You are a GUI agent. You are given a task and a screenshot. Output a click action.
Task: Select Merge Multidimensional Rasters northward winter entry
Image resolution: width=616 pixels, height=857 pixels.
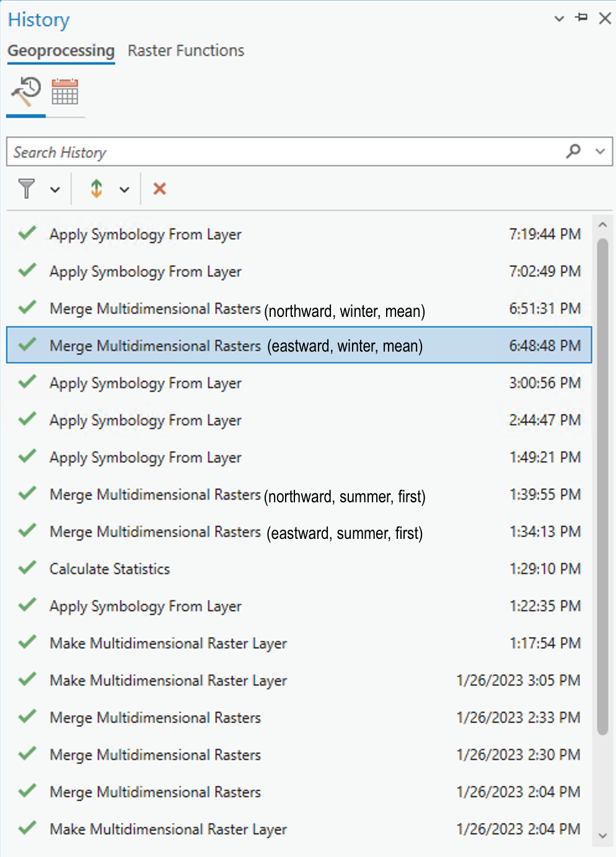pos(299,308)
